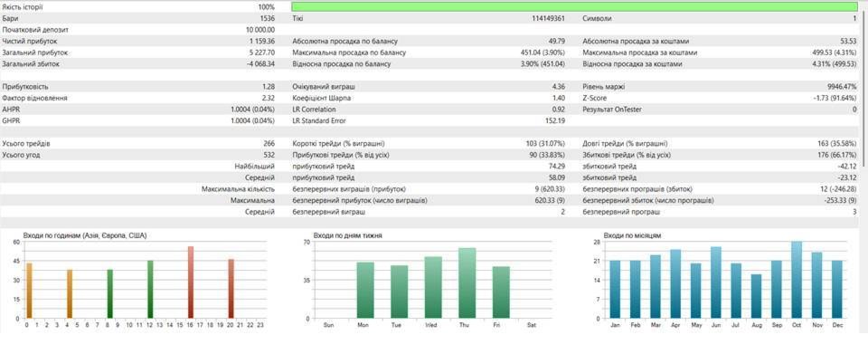The height and width of the screenshot is (354, 868).
Task: Select the balance absolute drawdown value 49.79
Action: click(x=556, y=41)
